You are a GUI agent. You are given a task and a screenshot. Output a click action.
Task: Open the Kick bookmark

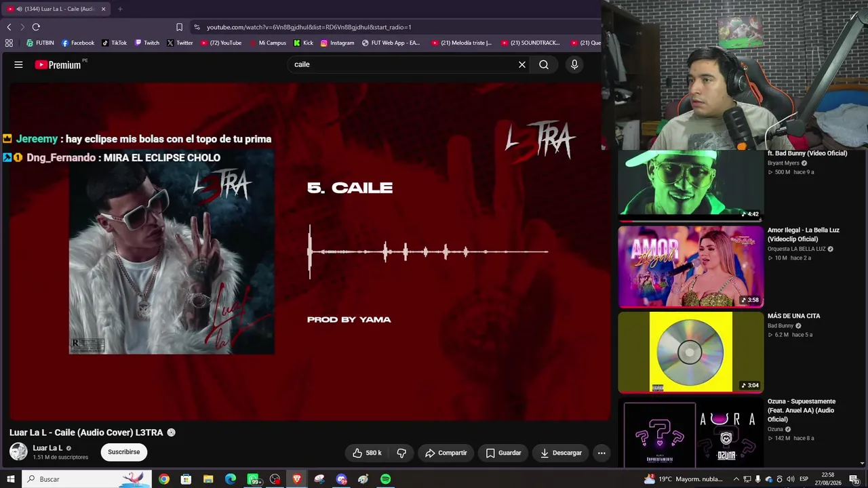[x=303, y=43]
